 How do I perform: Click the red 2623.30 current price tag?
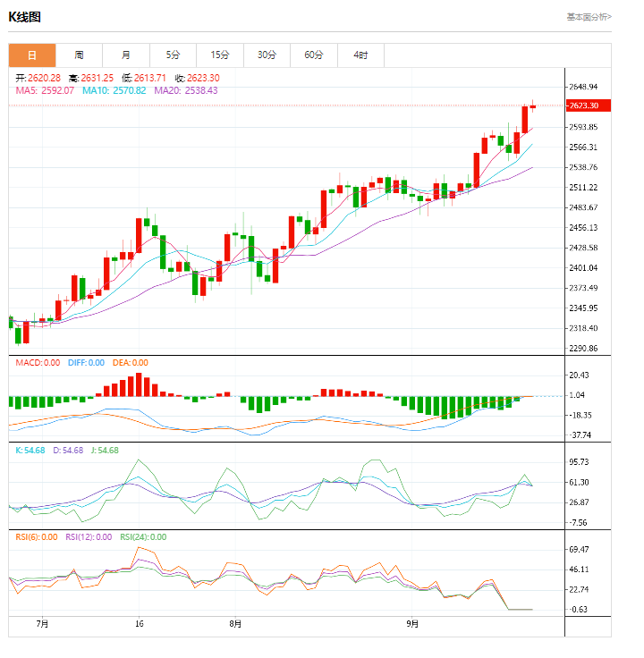click(x=589, y=105)
